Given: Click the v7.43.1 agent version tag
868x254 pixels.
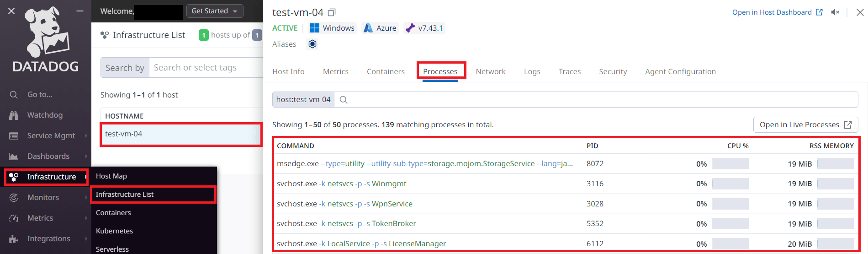Looking at the screenshot, I should pyautogui.click(x=424, y=28).
